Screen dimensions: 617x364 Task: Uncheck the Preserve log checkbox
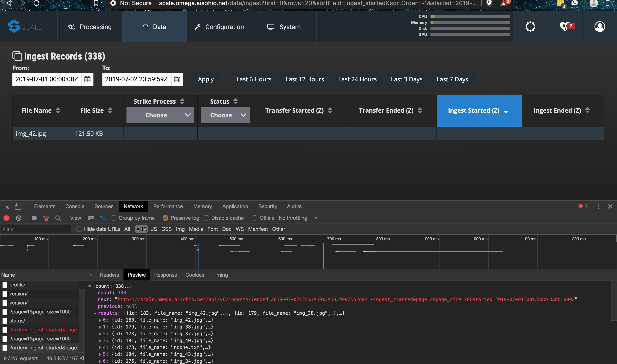coord(166,218)
